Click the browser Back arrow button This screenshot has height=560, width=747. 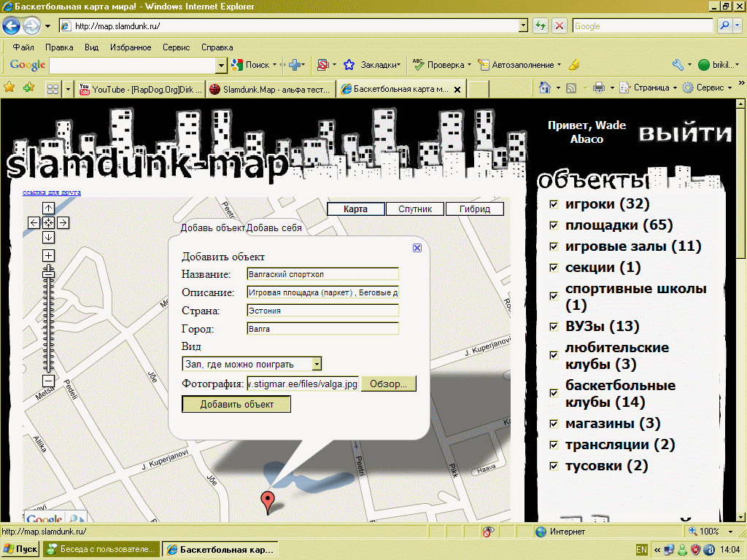12,26
